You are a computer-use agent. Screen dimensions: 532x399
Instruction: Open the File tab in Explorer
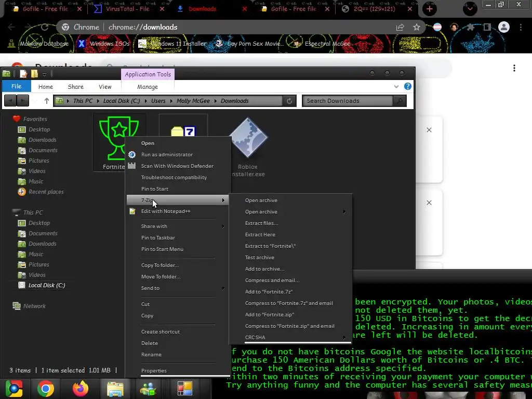point(16,86)
